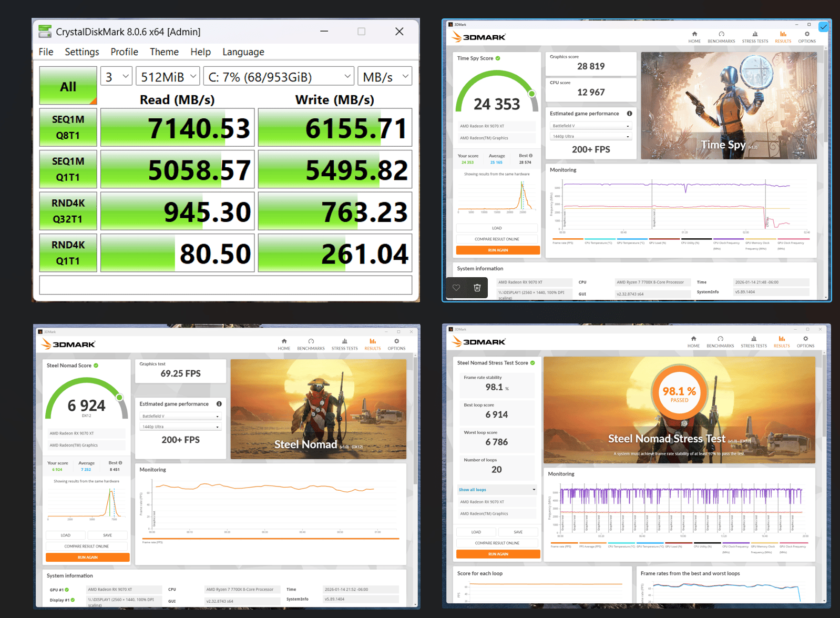Click the CrystalDiskMark app icon in title bar
Image resolution: width=840 pixels, height=618 pixels.
(x=45, y=32)
